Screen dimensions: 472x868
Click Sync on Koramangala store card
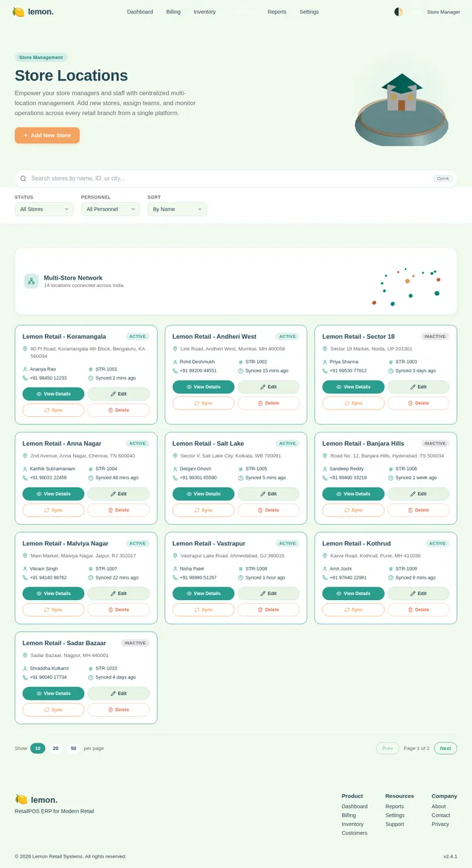(x=53, y=410)
